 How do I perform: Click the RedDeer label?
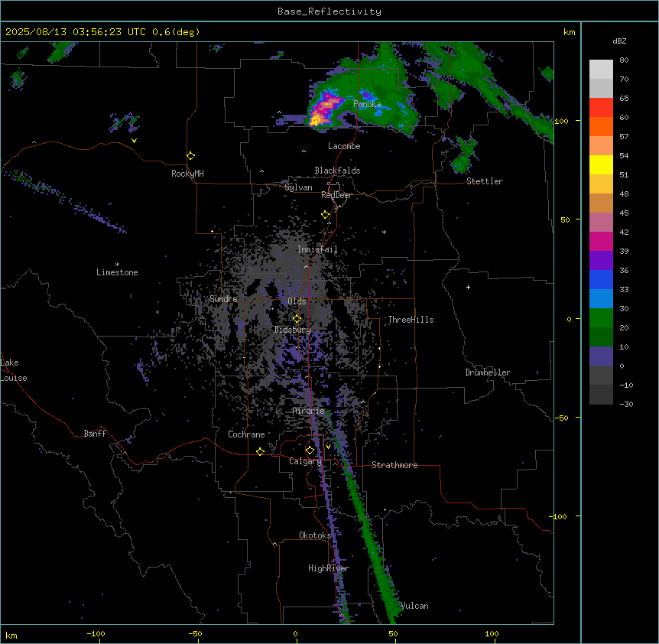336,195
